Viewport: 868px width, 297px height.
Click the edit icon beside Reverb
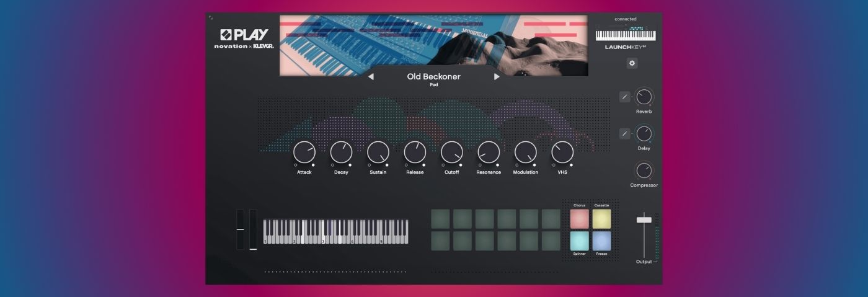[624, 97]
